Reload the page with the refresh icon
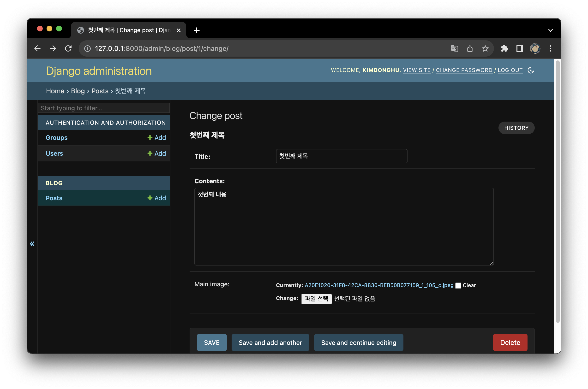The width and height of the screenshot is (588, 389). [x=68, y=48]
